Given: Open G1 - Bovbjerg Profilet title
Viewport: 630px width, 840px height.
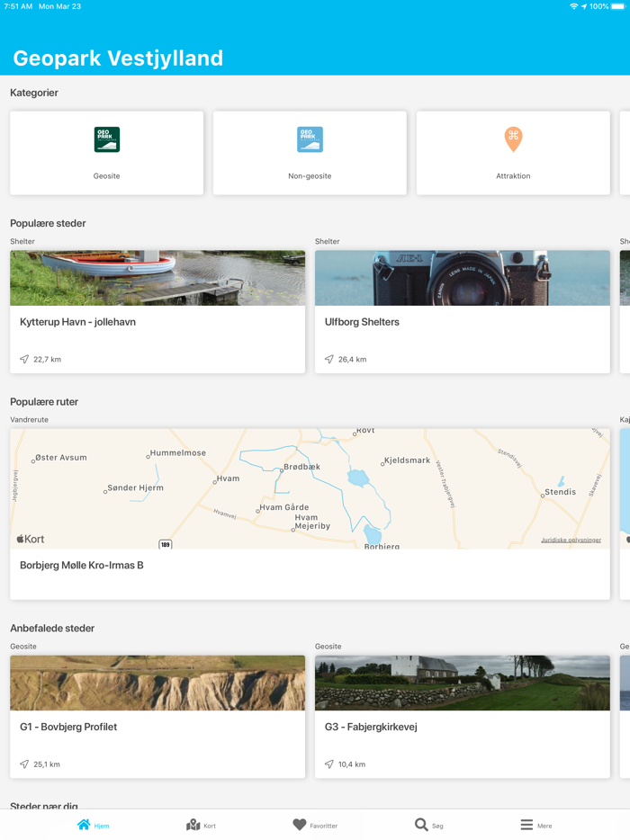Looking at the screenshot, I should (68, 727).
